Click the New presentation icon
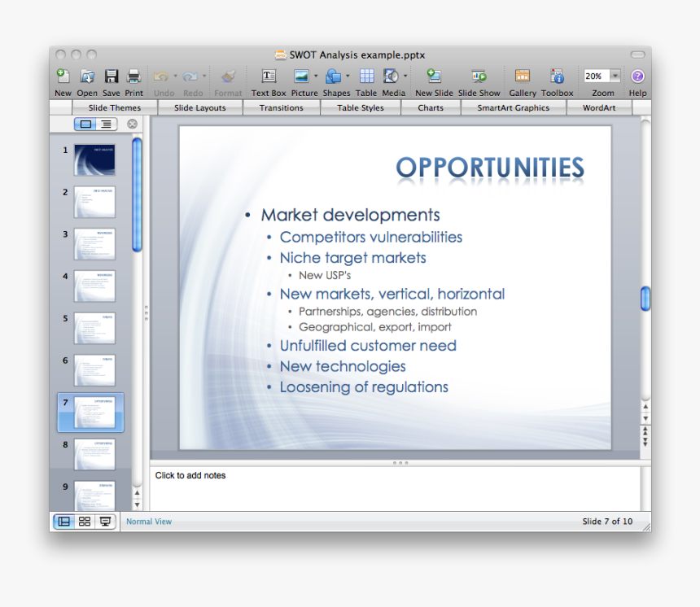 pyautogui.click(x=63, y=76)
